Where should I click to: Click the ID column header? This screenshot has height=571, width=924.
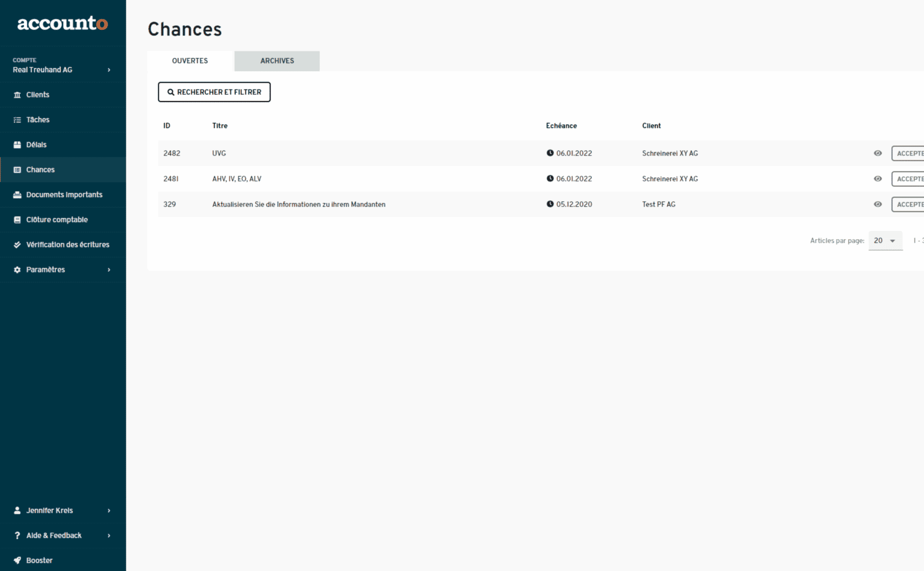(x=167, y=126)
